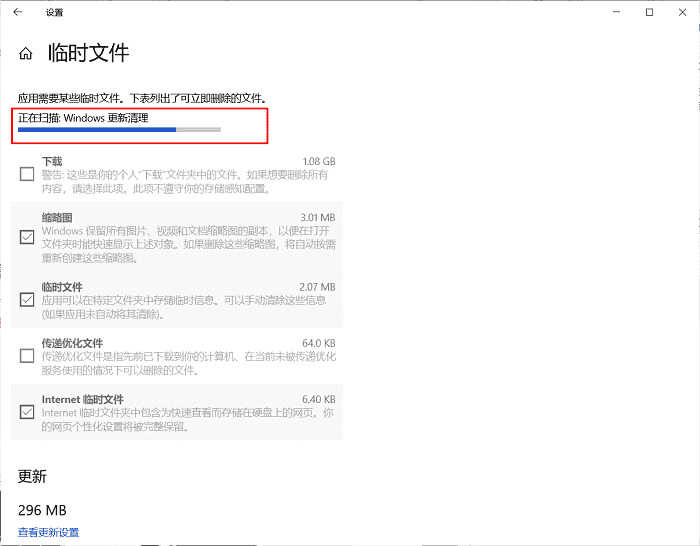Viewport: 700px width, 546px height.
Task: Click the Windows 更新清理 scanning progress bar
Action: click(119, 129)
